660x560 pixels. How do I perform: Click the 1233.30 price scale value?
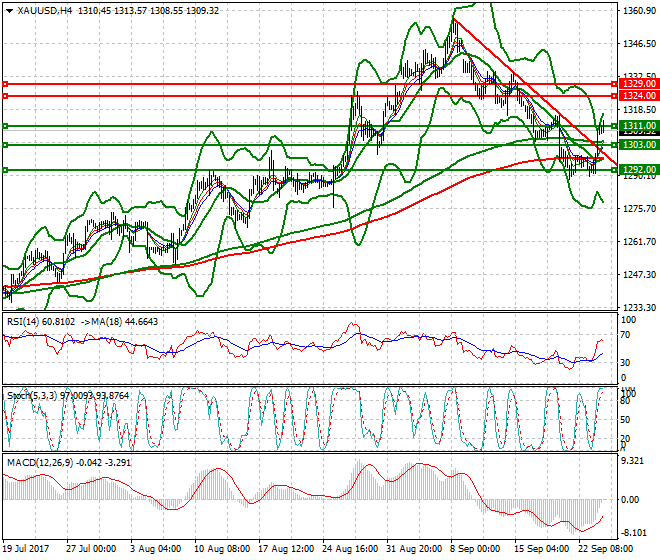639,307
